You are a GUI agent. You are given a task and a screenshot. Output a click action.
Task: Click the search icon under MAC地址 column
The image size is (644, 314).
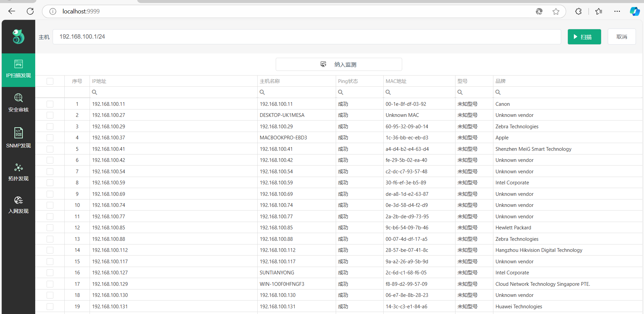coord(388,92)
